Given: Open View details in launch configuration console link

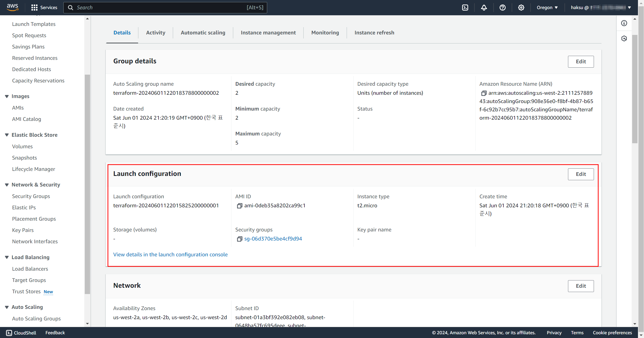Looking at the screenshot, I should pyautogui.click(x=170, y=255).
